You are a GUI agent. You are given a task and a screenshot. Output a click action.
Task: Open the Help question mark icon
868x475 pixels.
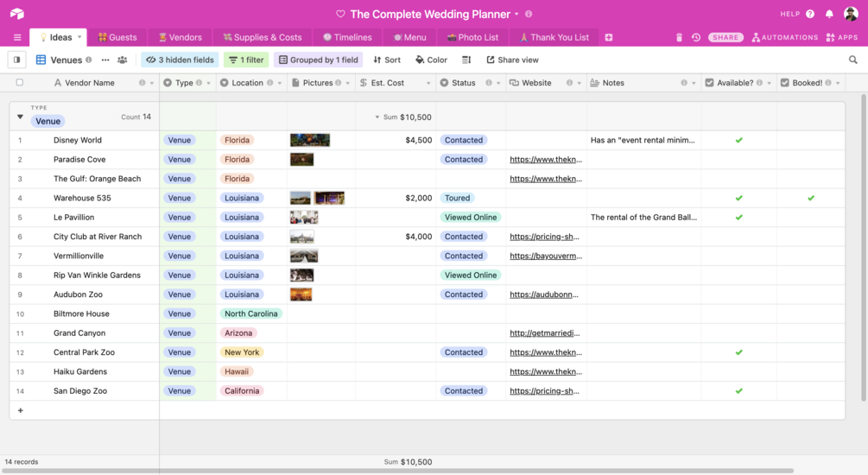coord(810,14)
